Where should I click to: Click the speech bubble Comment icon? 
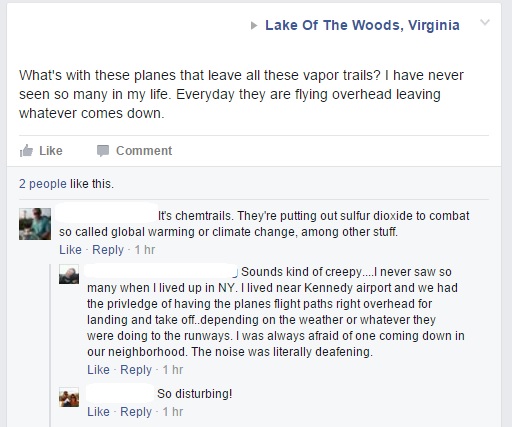coord(103,151)
